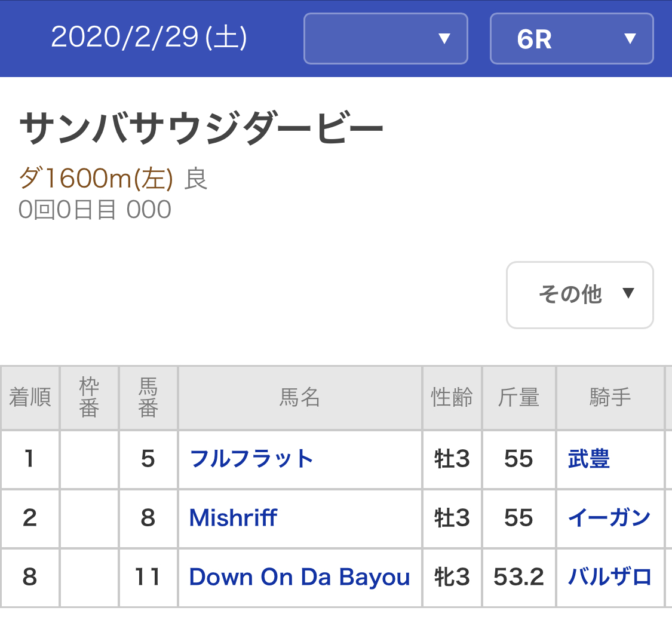
Task: Click the 馬番 column header
Action: click(148, 398)
